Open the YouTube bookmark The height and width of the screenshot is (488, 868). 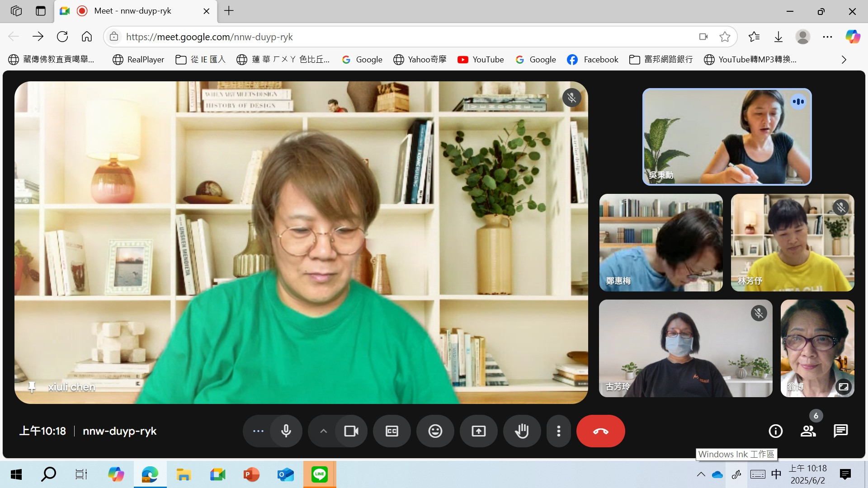(x=481, y=60)
